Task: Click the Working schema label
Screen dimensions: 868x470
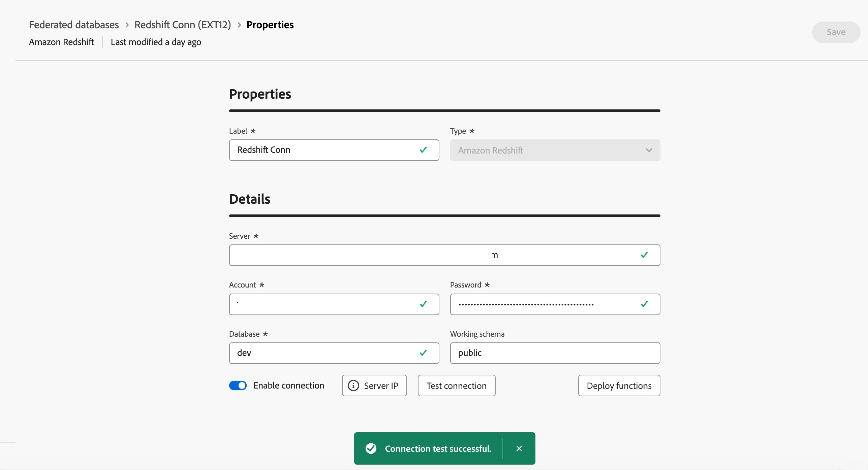Action: tap(477, 334)
